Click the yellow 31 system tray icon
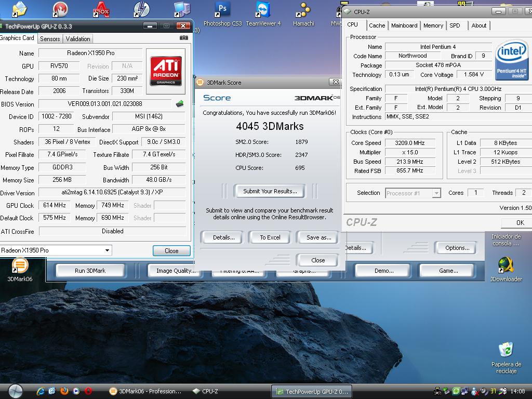This screenshot has height=399, width=532. tap(493, 391)
